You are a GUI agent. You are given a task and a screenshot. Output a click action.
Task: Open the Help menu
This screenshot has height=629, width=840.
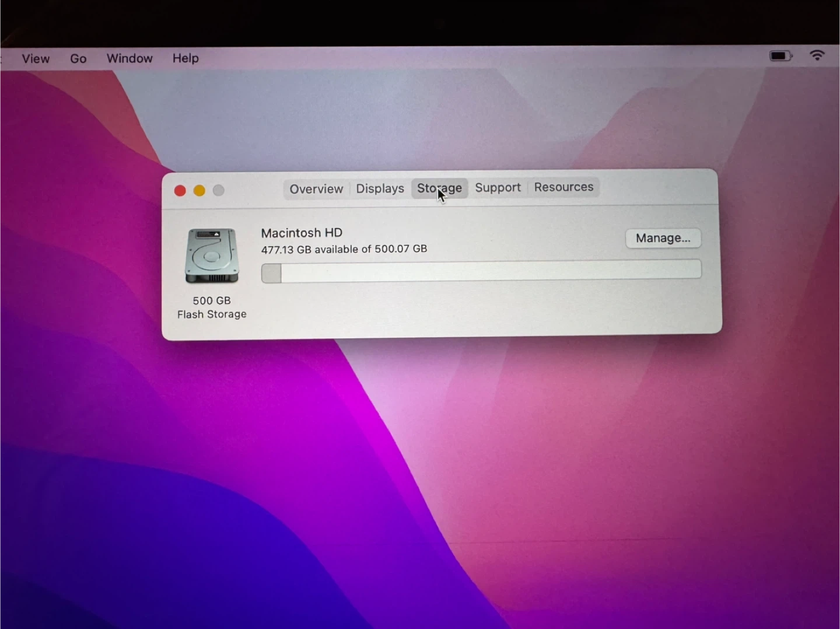(185, 58)
